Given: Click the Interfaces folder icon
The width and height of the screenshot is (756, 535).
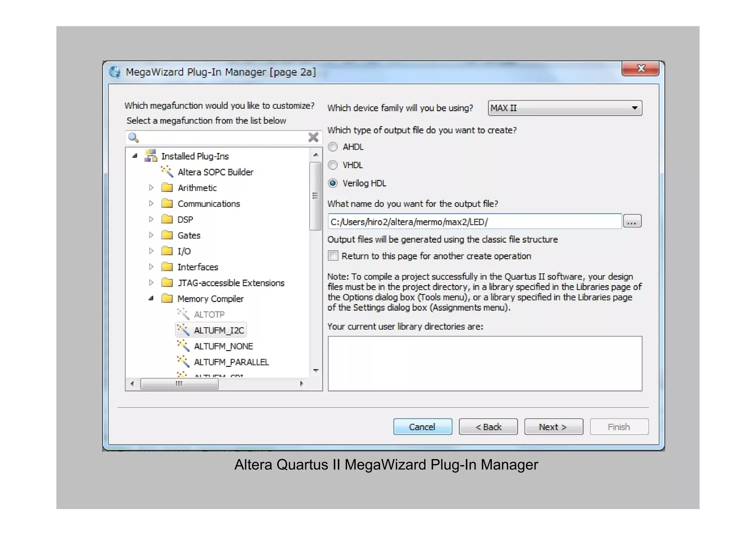Looking at the screenshot, I should pyautogui.click(x=167, y=267).
